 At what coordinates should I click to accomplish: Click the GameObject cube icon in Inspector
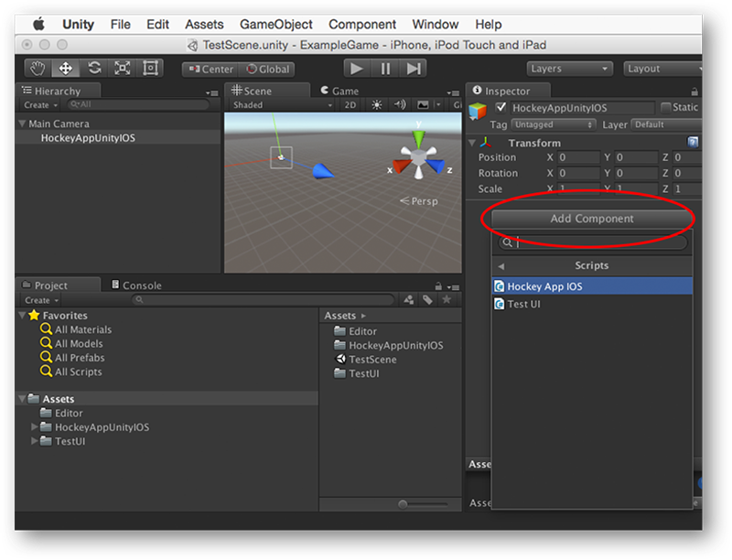pyautogui.click(x=478, y=112)
